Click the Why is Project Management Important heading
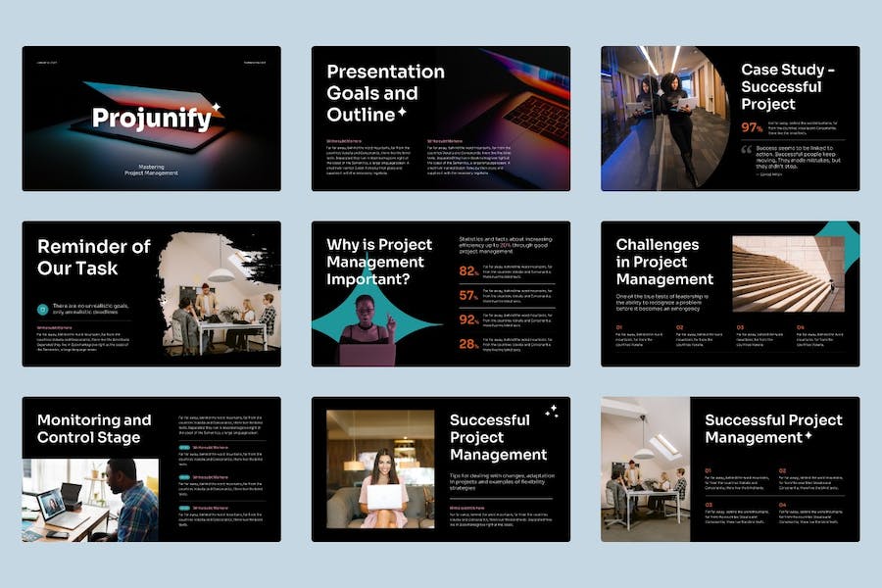The width and height of the screenshot is (882, 588). pos(377,262)
